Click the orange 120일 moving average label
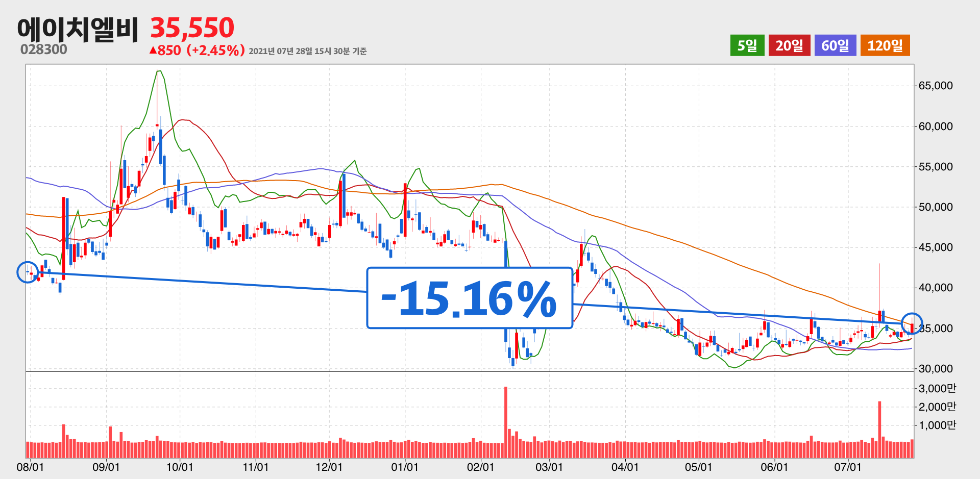 [885, 45]
